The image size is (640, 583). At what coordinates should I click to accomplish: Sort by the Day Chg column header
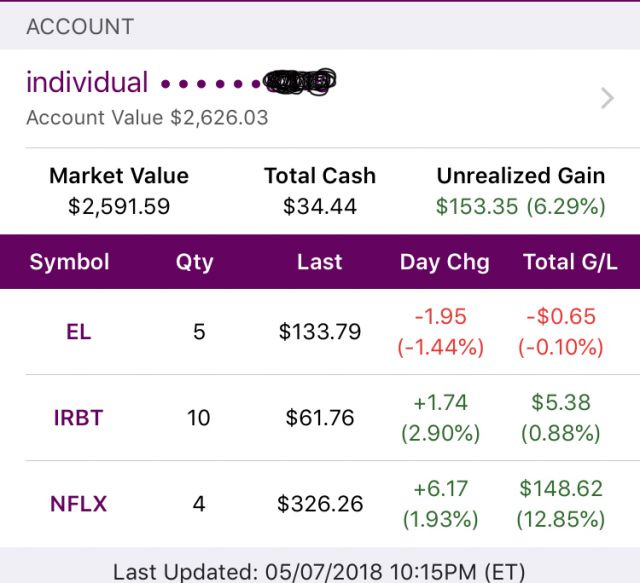tap(444, 262)
